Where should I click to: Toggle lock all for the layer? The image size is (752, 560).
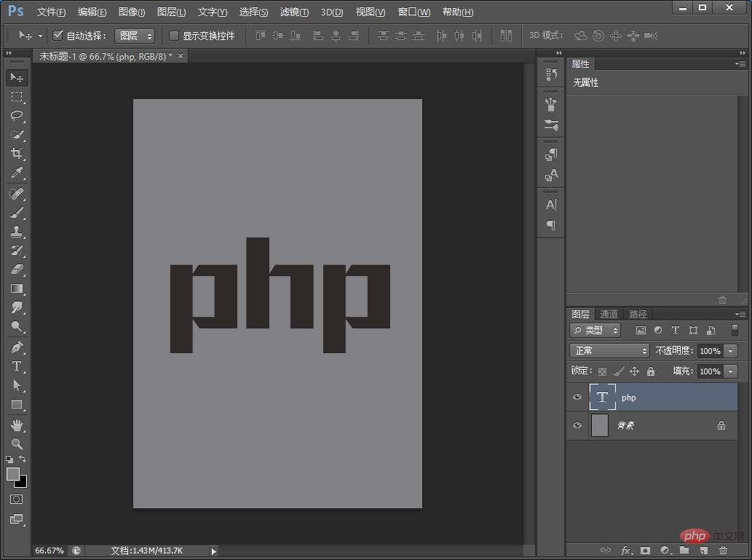pyautogui.click(x=651, y=371)
